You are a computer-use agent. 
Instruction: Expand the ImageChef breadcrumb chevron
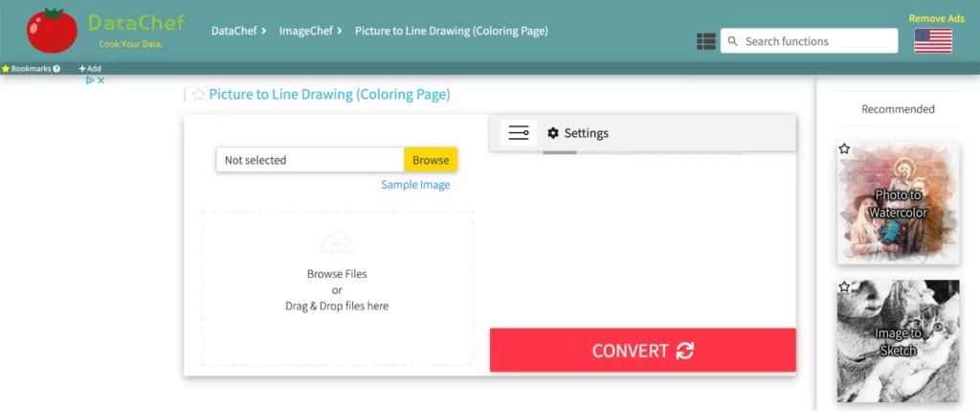point(340,32)
